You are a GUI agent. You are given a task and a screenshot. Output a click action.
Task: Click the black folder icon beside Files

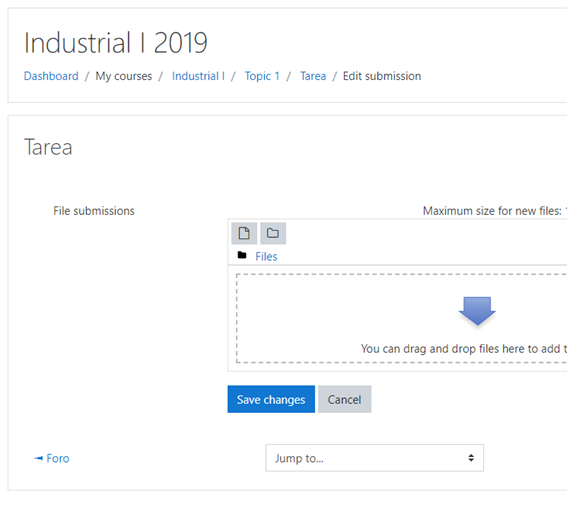pyautogui.click(x=242, y=255)
